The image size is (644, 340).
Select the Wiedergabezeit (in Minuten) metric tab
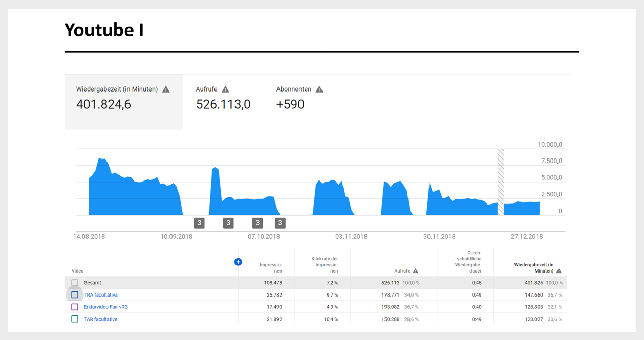pos(123,101)
